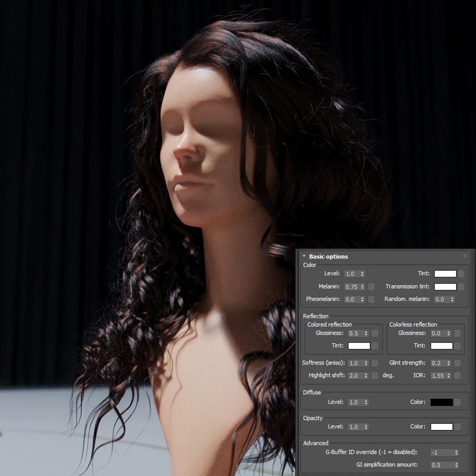This screenshot has height=476, width=476.
Task: Click the Highlight shift value field
Action: (356, 376)
